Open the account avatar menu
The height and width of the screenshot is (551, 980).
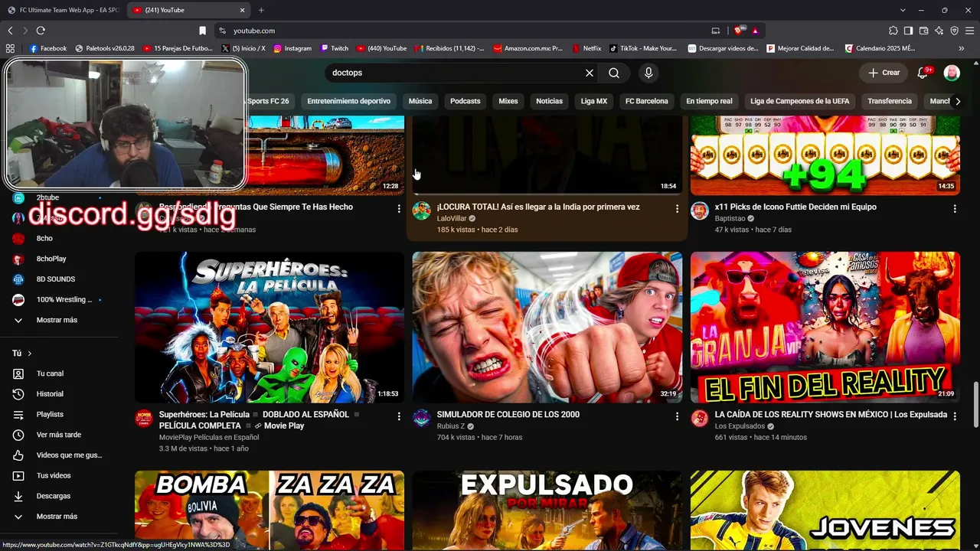952,73
